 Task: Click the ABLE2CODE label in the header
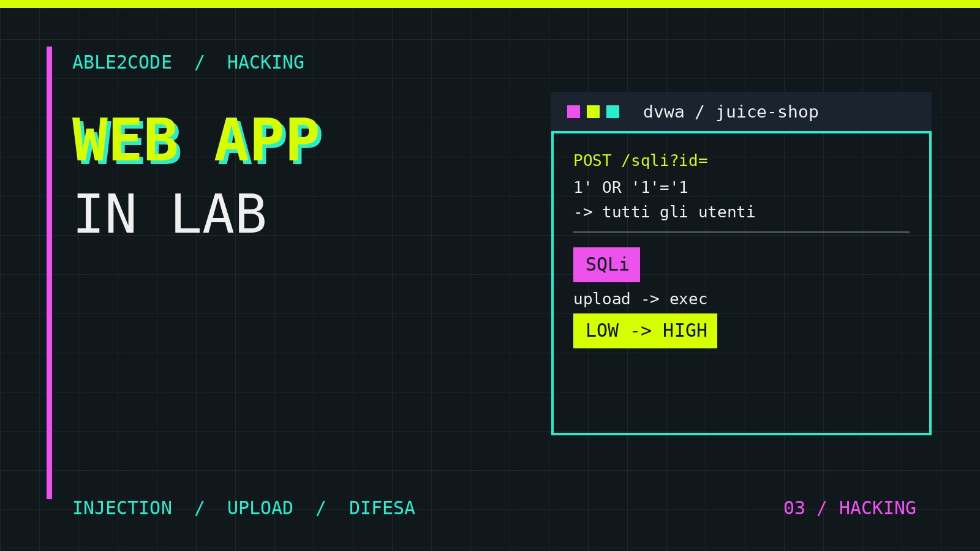coord(123,62)
